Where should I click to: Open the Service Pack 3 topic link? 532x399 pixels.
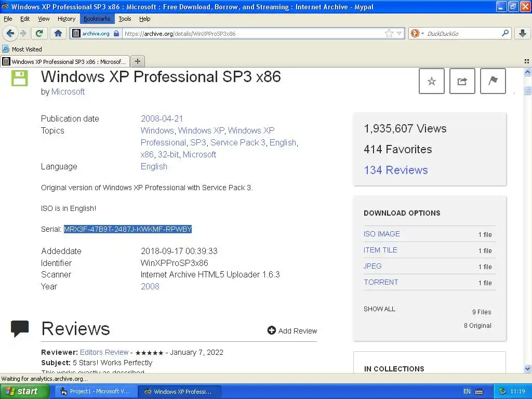(238, 142)
